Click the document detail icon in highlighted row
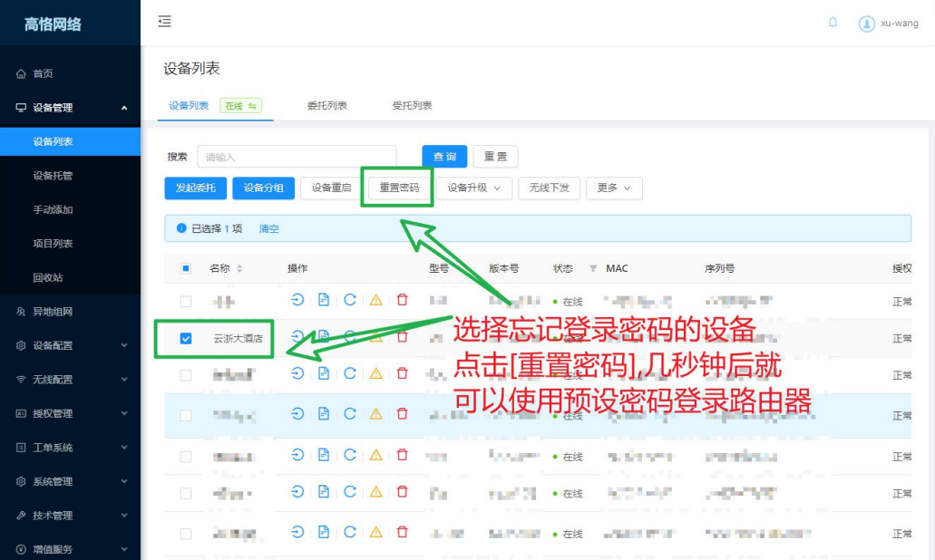This screenshot has width=935, height=560. 324,414
